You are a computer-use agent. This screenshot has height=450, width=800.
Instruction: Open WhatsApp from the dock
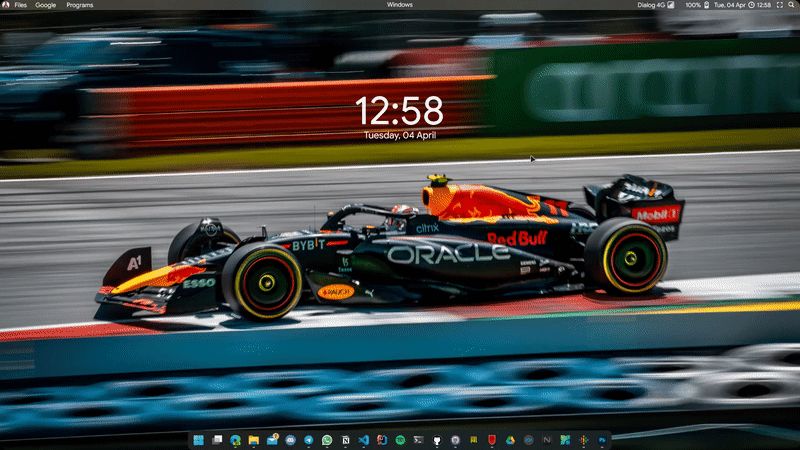tap(327, 440)
